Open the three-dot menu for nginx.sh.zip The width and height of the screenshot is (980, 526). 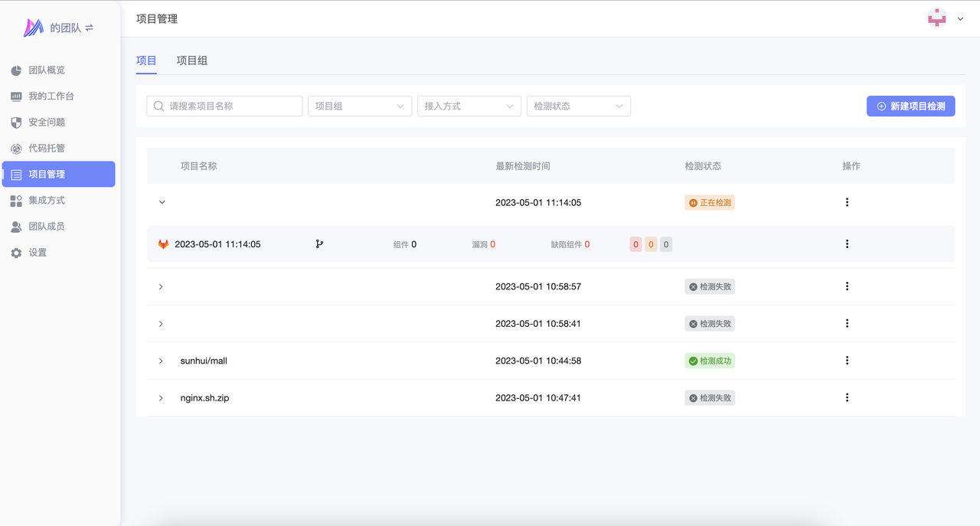click(x=847, y=398)
